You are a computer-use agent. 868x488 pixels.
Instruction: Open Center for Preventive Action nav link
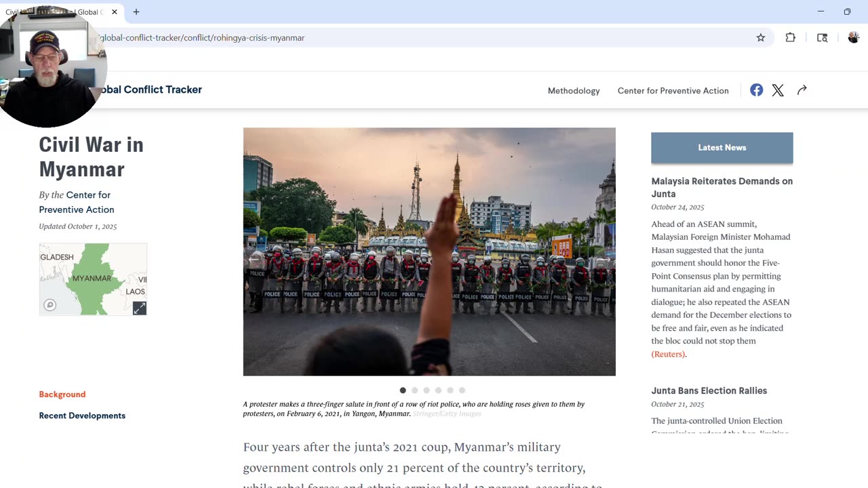pos(673,91)
